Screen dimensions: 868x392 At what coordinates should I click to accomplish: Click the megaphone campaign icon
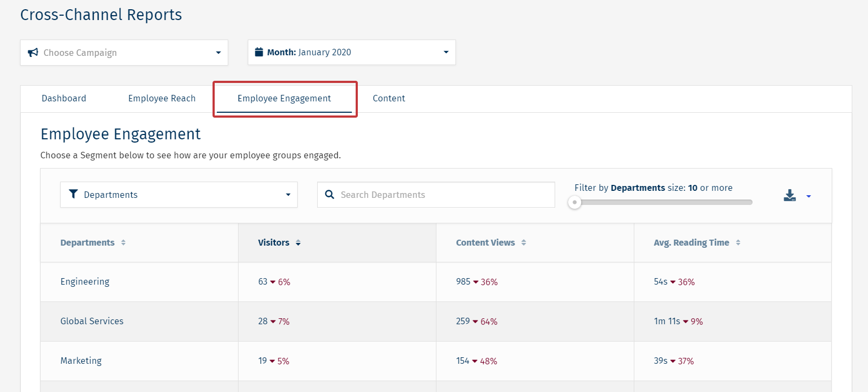pos(33,53)
